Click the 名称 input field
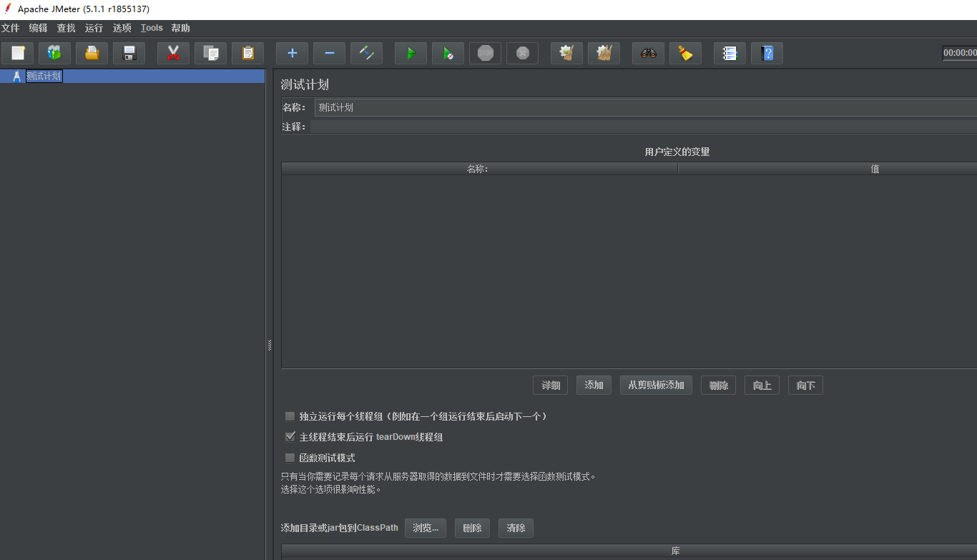 pos(501,107)
